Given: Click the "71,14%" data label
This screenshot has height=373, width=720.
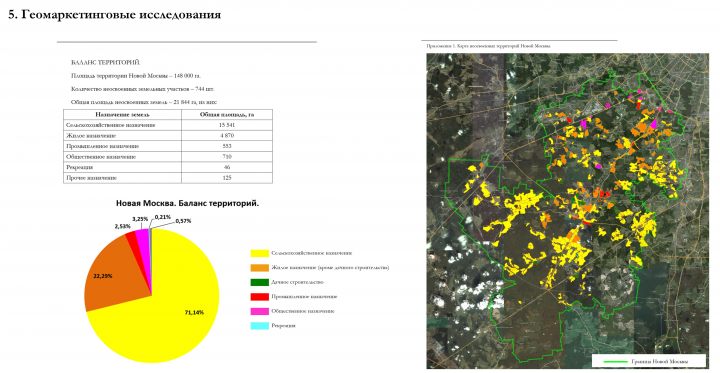Looking at the screenshot, I should click(194, 312).
